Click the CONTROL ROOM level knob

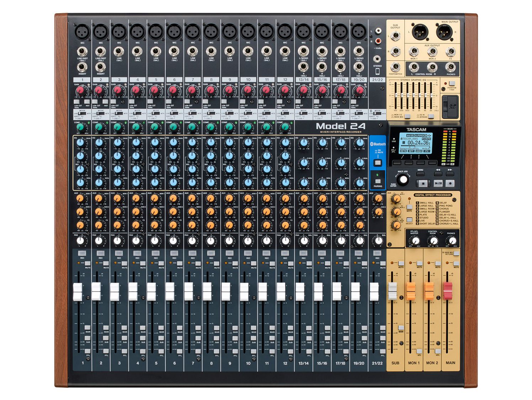point(433,241)
